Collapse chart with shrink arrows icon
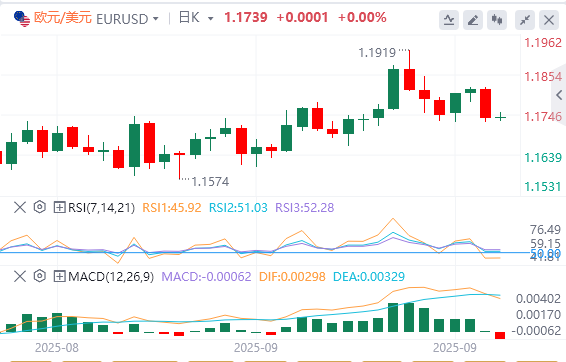The height and width of the screenshot is (362, 566). 525,19
